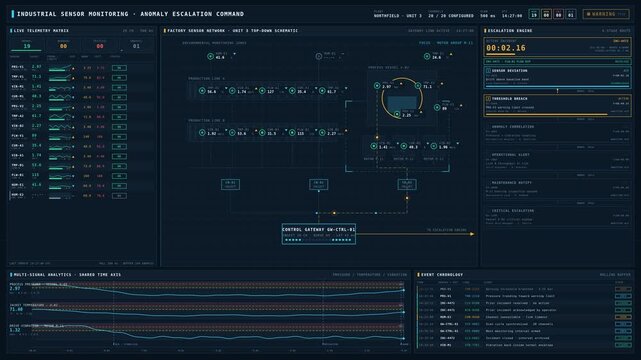Select the 1.92 node on Production Line B
641x360 pixels.
coord(202,133)
